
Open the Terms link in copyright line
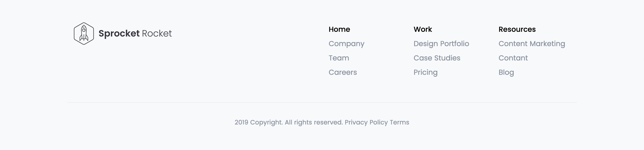point(400,122)
